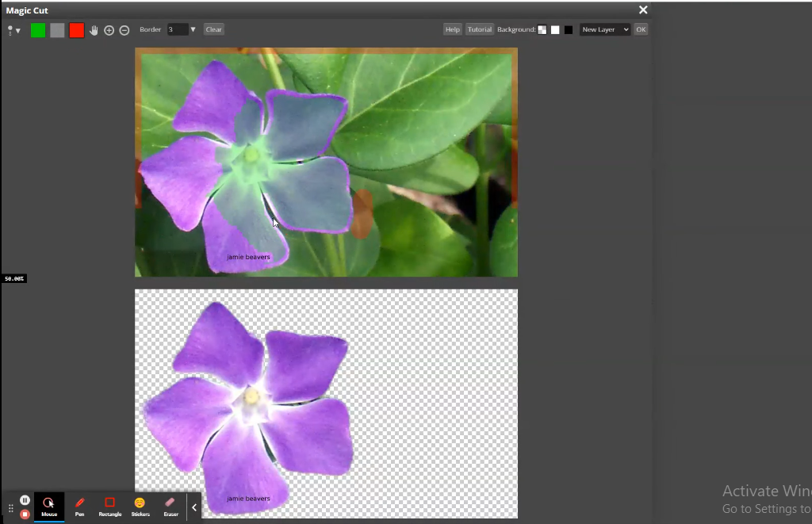Image resolution: width=812 pixels, height=524 pixels.
Task: Zoom in on the flower image
Action: (110, 29)
